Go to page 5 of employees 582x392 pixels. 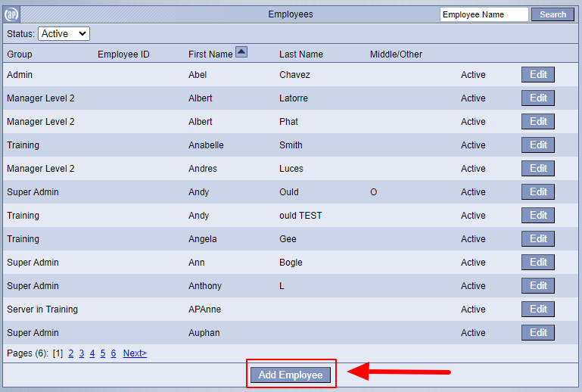click(x=103, y=353)
